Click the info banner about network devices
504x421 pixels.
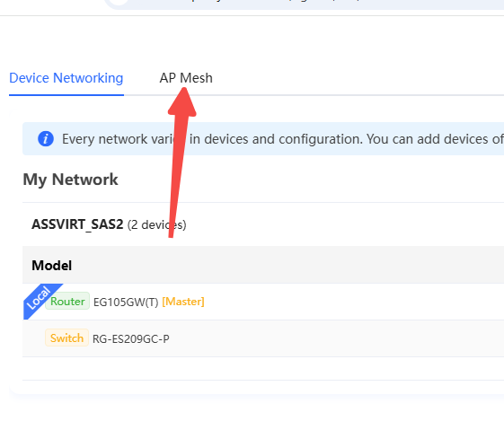[263, 139]
